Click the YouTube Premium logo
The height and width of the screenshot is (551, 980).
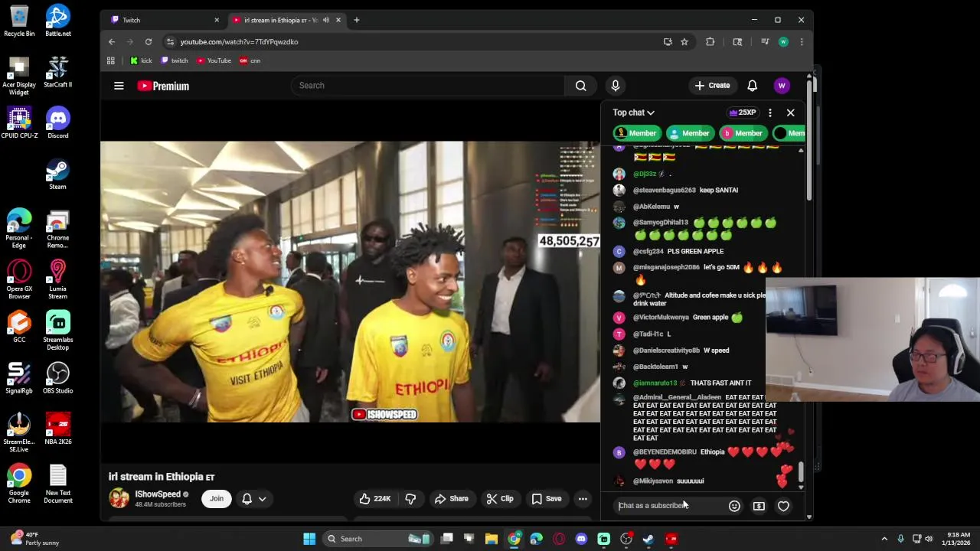tap(163, 86)
